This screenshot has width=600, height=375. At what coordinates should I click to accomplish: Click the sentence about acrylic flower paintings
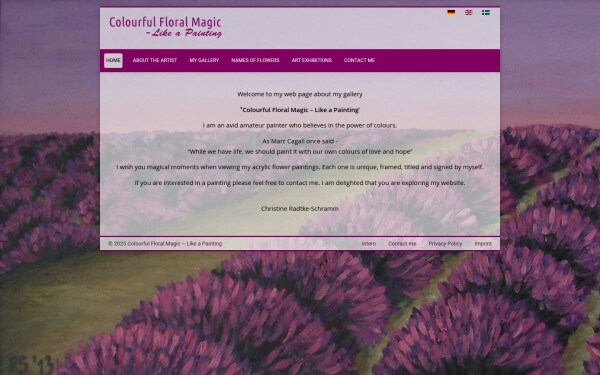pyautogui.click(x=300, y=167)
